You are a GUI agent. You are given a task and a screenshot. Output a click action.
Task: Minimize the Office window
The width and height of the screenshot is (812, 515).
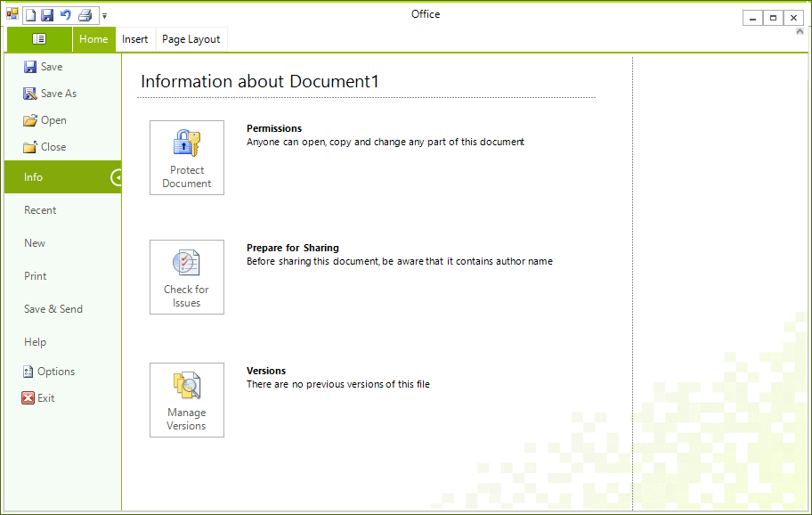(x=752, y=18)
